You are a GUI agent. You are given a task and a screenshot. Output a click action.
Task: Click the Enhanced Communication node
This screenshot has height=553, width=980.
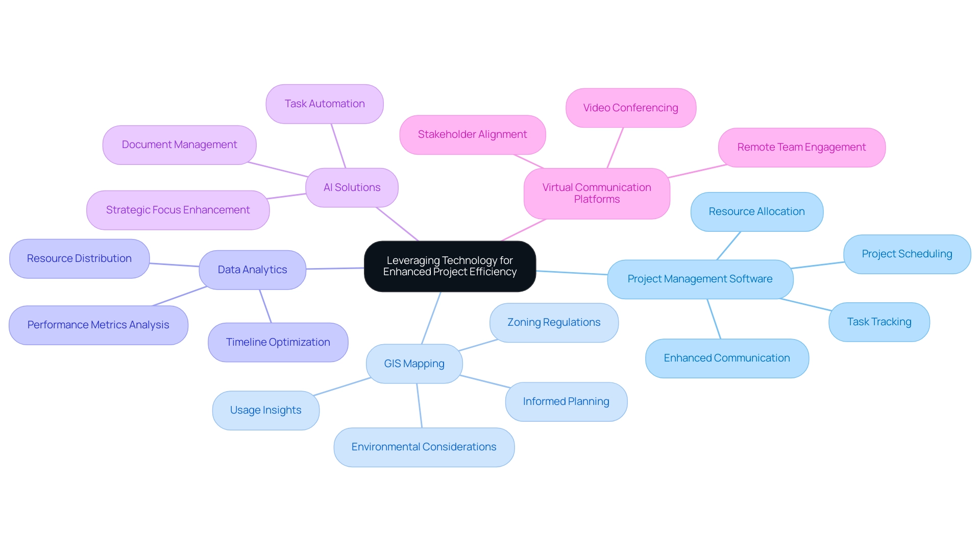click(x=724, y=357)
